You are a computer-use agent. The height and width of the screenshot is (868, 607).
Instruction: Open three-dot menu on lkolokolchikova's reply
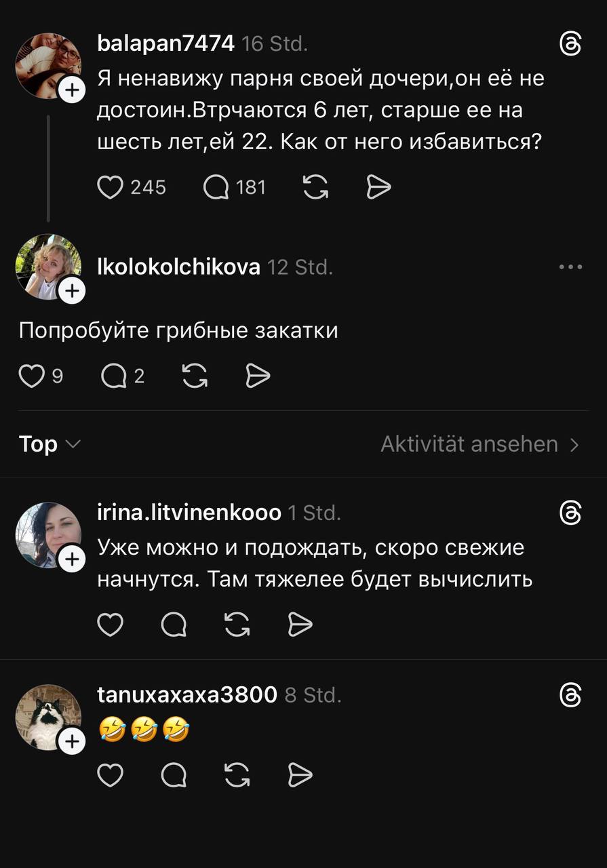570,267
